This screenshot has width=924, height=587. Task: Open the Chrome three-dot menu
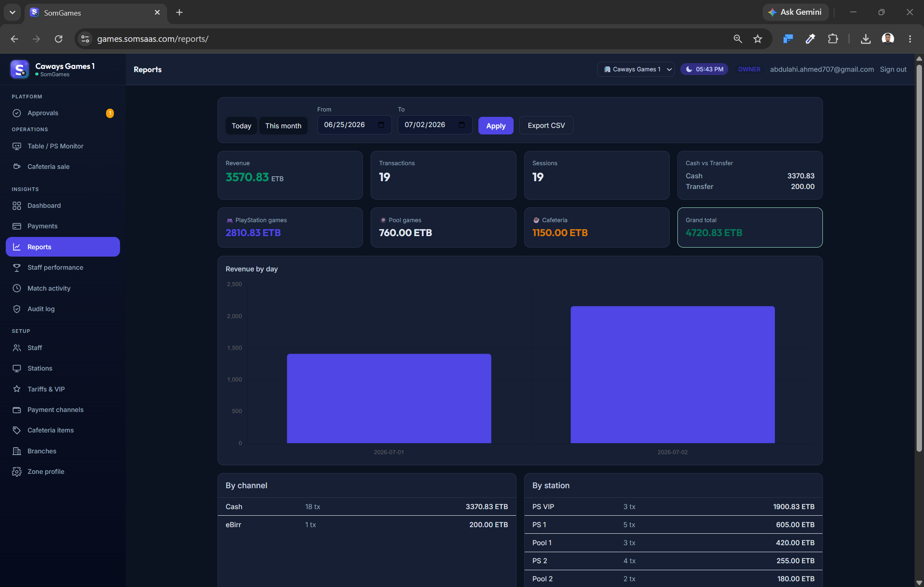coord(910,39)
